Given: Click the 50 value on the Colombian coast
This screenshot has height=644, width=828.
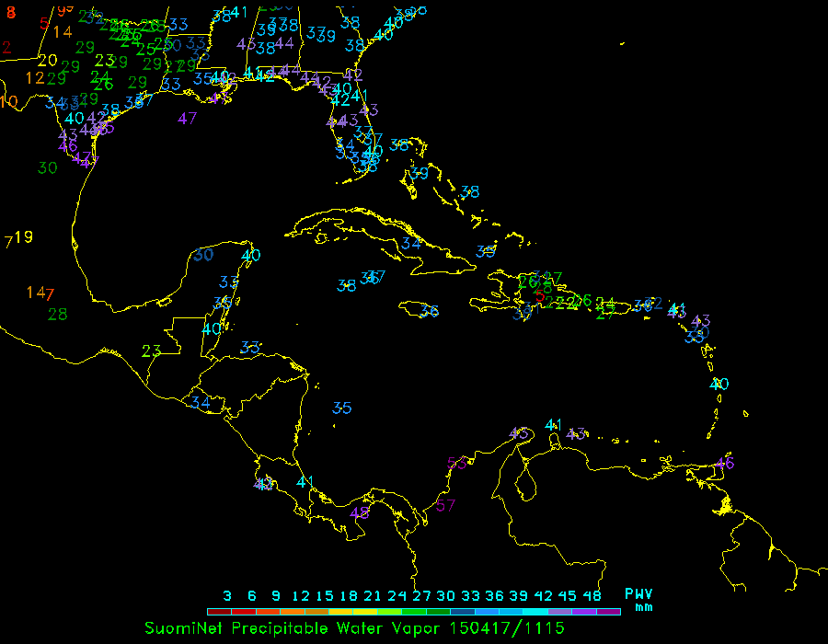Looking at the screenshot, I should click(456, 463).
